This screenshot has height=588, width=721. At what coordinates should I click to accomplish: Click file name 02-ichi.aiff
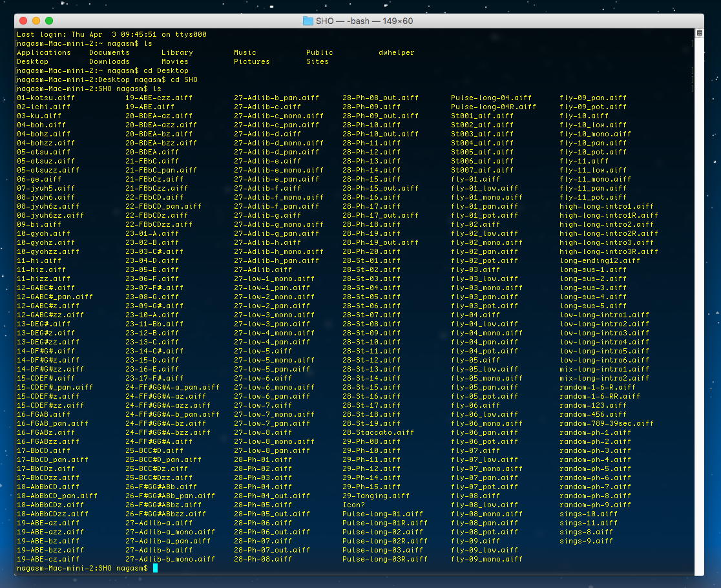click(43, 107)
